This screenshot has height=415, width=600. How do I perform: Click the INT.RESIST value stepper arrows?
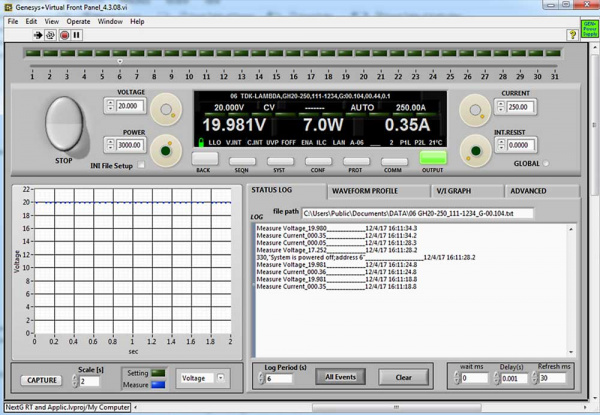tap(501, 145)
